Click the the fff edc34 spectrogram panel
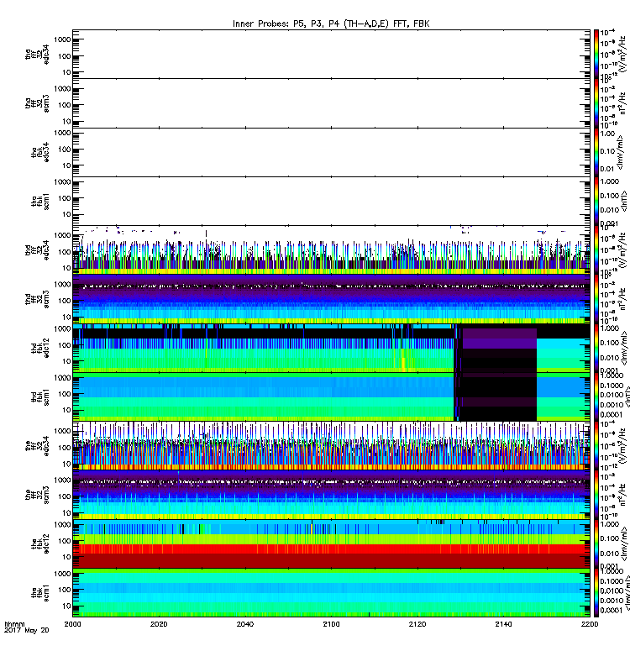630x672 pixels. (331, 446)
